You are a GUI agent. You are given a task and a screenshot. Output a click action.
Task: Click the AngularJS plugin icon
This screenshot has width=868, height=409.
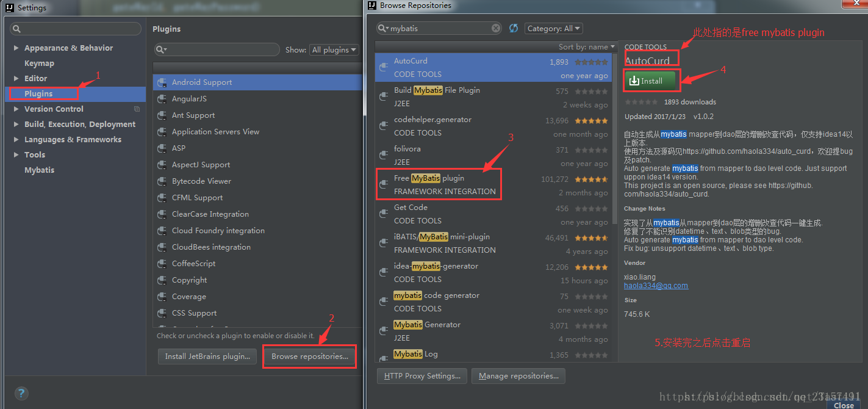162,99
